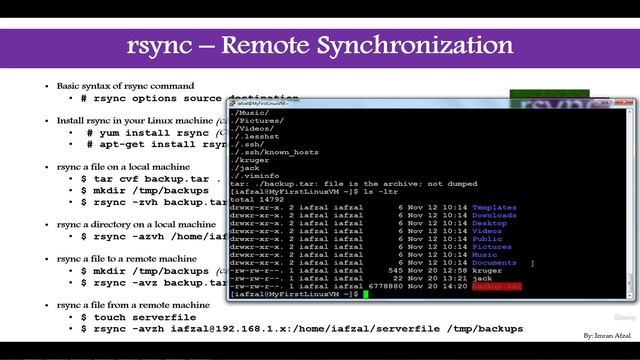The image size is (640, 360).
Task: Click the './Pictures/' line in terminal
Action: pos(257,121)
